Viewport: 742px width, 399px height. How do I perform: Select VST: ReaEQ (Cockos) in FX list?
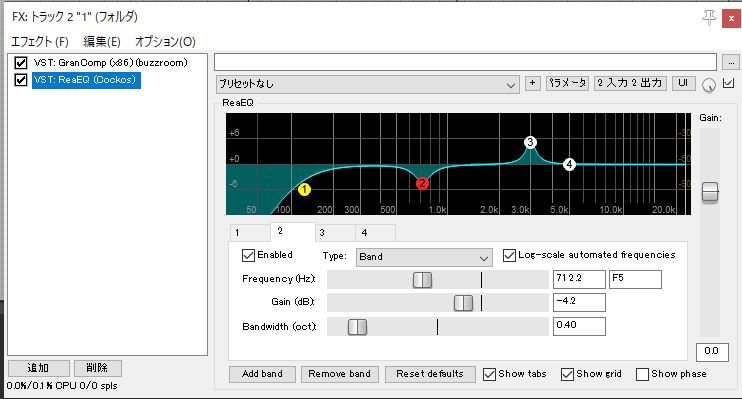tap(86, 80)
